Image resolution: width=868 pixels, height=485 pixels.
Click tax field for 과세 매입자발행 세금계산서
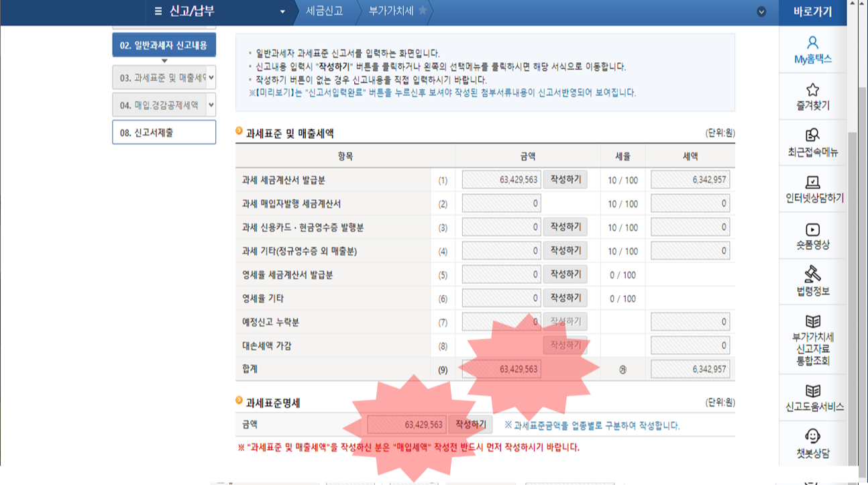pos(690,203)
